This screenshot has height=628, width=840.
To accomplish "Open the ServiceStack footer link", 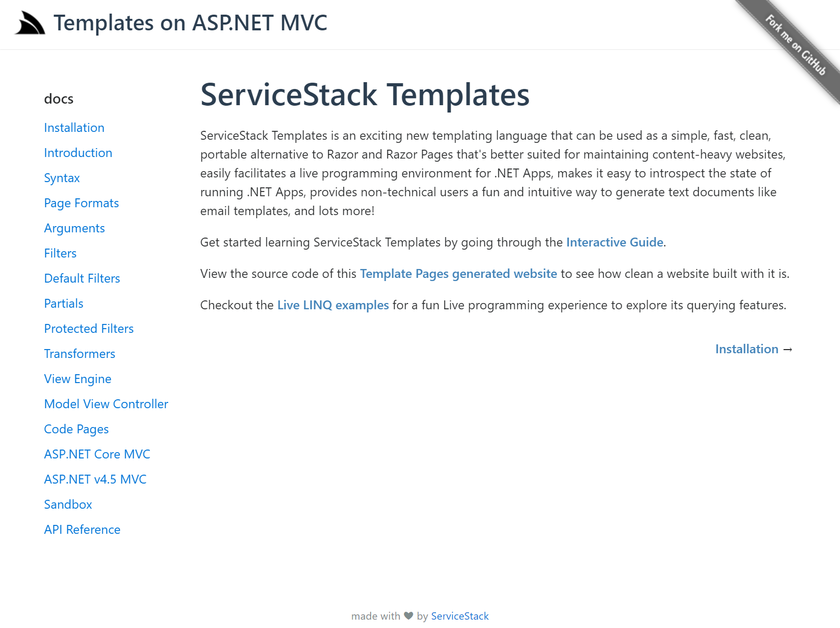I will (460, 616).
